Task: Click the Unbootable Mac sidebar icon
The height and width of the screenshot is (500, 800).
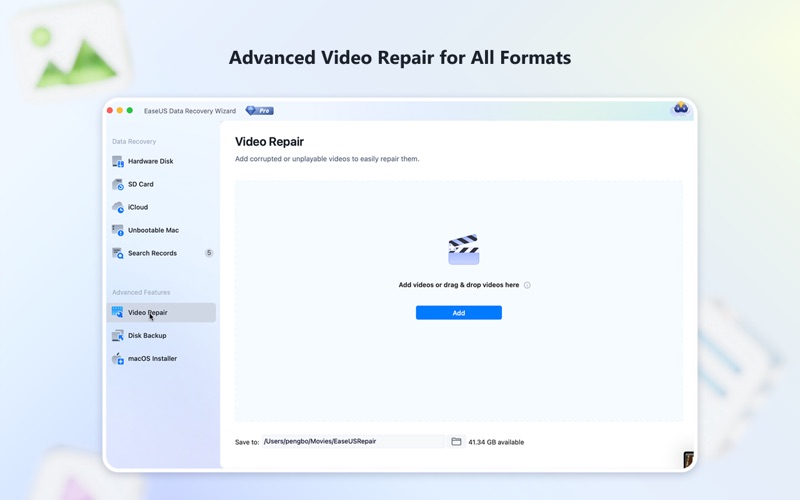Action: pos(118,230)
